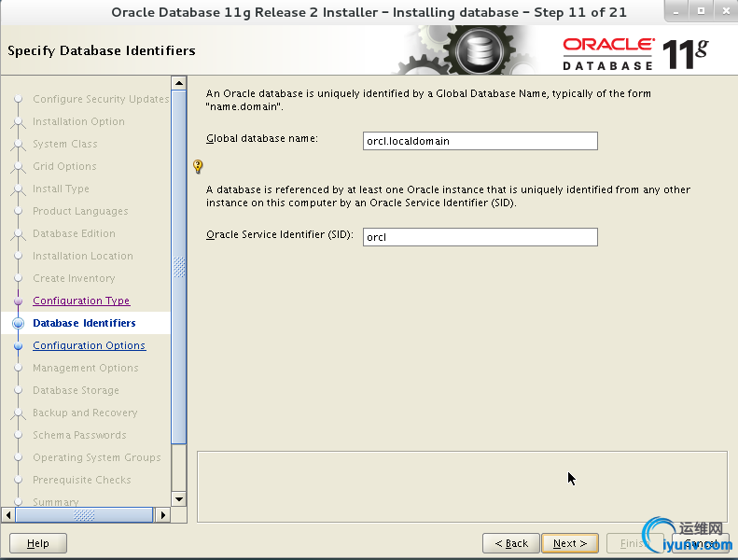This screenshot has height=560, width=738.
Task: Open the Configuration Type step link
Action: point(81,301)
